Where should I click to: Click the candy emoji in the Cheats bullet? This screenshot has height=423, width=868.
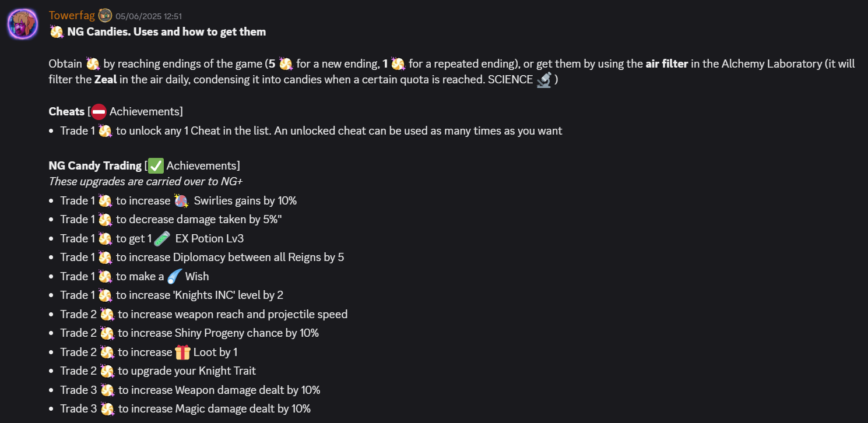(x=106, y=131)
